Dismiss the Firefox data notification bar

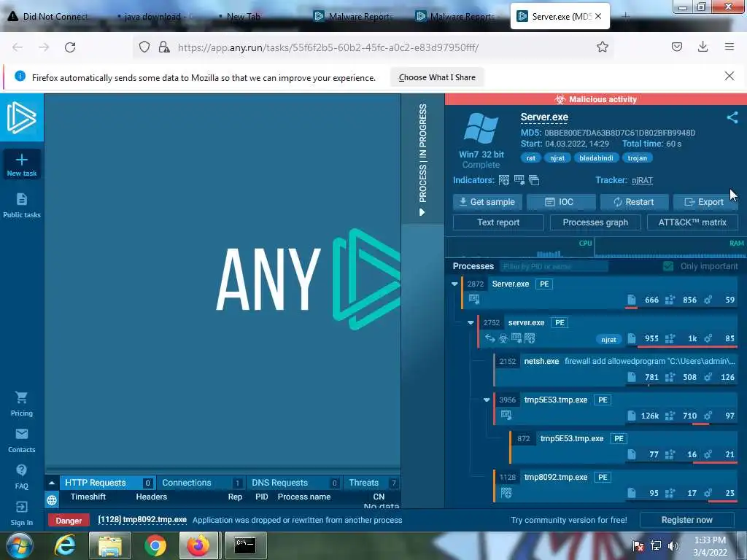pos(729,76)
